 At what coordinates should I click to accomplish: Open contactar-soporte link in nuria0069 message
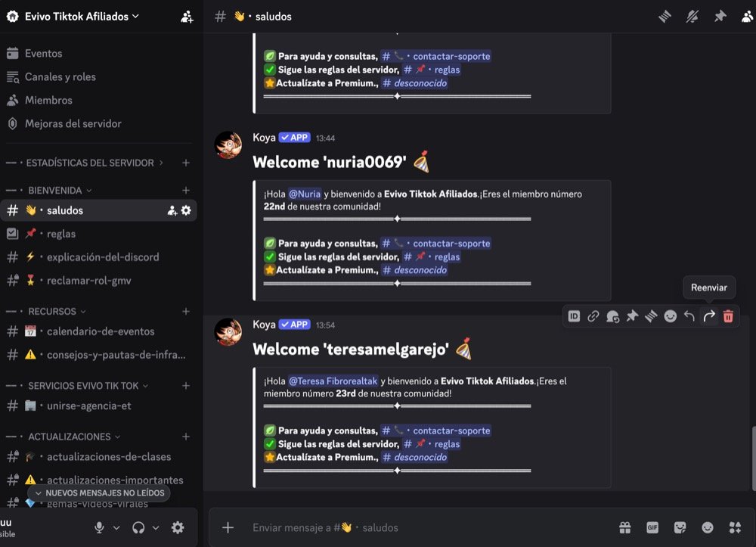436,244
